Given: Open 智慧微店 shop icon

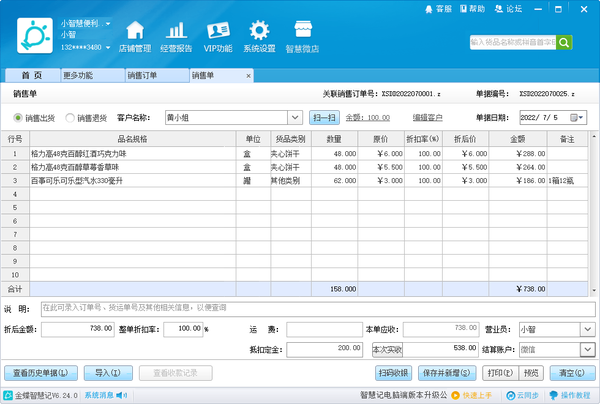Looking at the screenshot, I should click(x=302, y=37).
